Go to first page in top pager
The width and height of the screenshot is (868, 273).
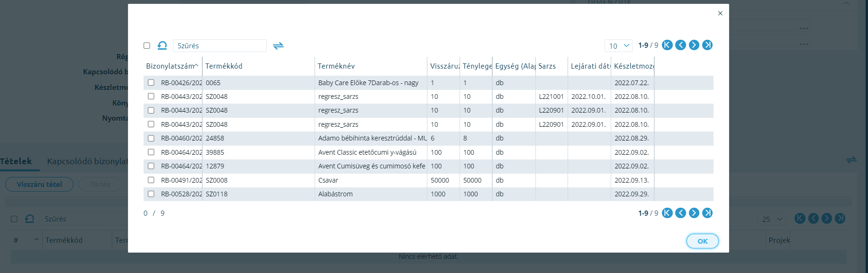[667, 45]
